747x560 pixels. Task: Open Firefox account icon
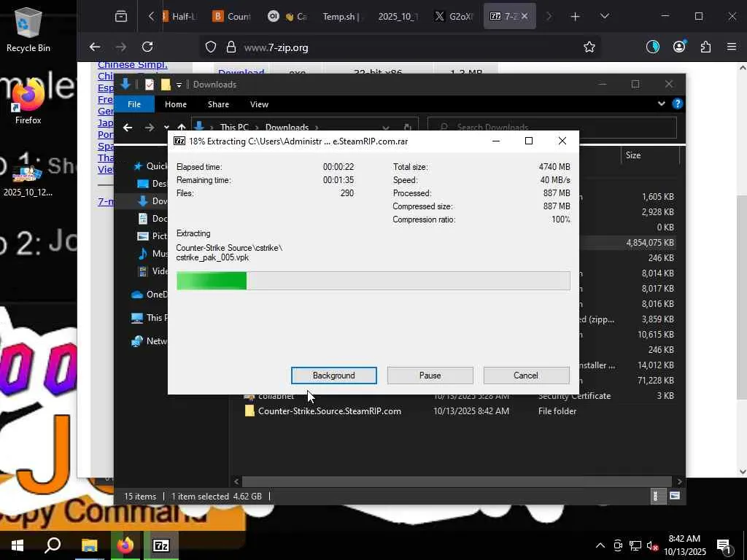coord(679,47)
